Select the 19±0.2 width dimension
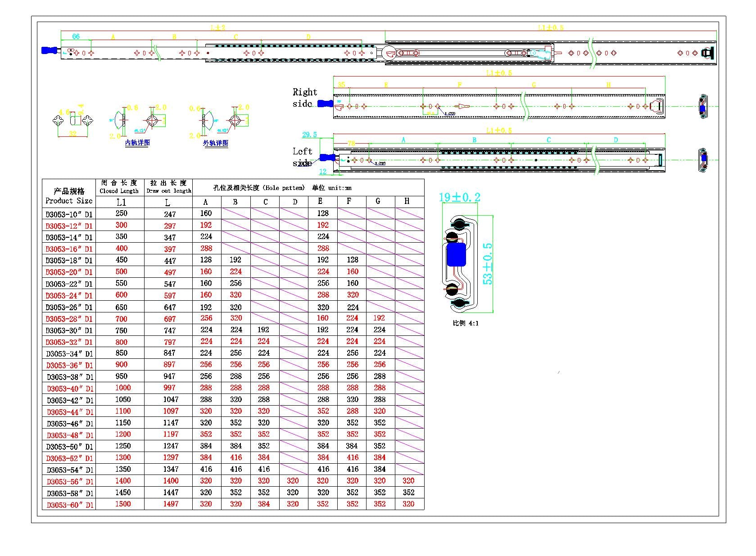 click(459, 197)
